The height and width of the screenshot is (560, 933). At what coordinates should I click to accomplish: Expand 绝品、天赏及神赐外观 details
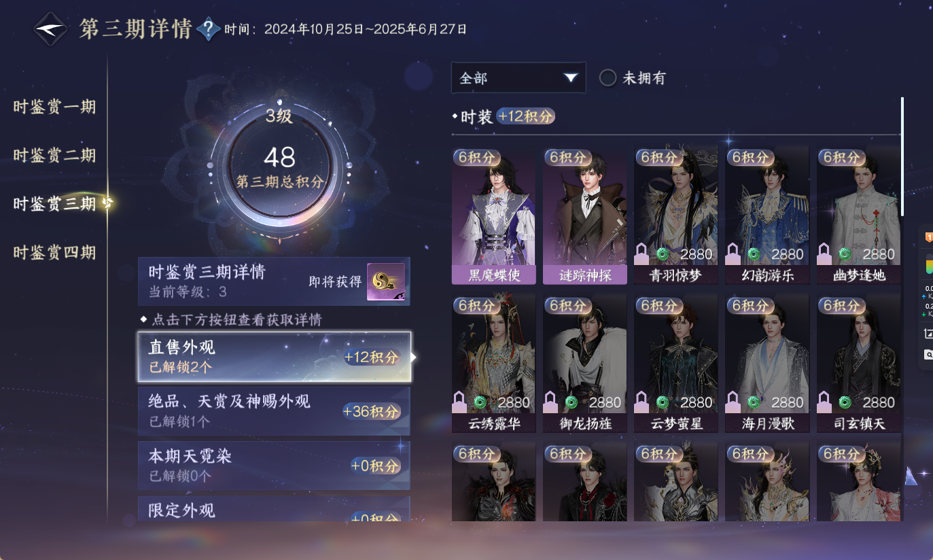(x=274, y=411)
